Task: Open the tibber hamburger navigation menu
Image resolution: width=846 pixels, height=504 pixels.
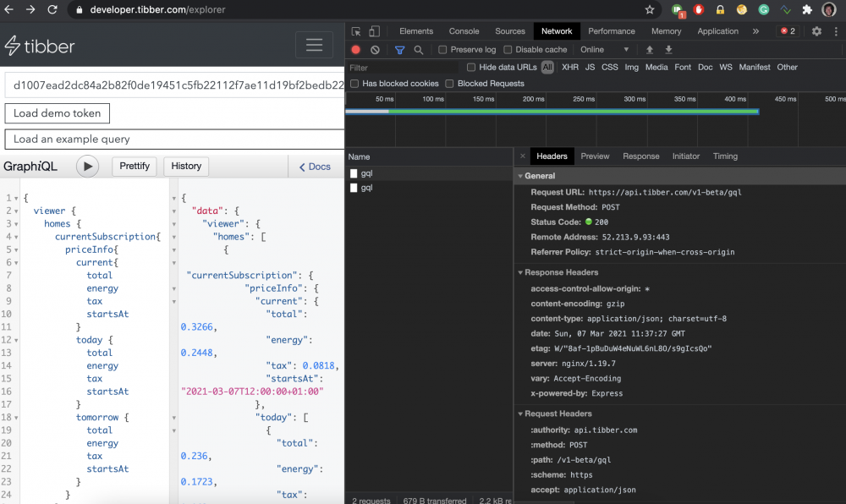Action: point(314,45)
